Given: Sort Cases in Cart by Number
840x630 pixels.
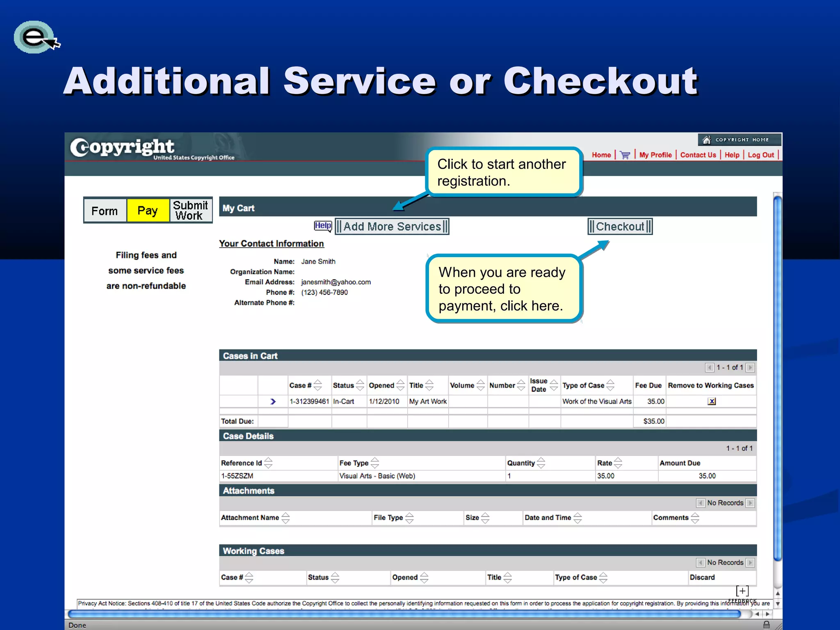Looking at the screenshot, I should coord(521,385).
